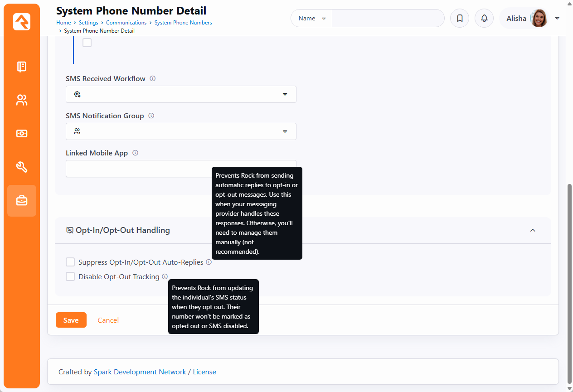Click the Save button
The width and height of the screenshot is (573, 392).
[x=71, y=320]
